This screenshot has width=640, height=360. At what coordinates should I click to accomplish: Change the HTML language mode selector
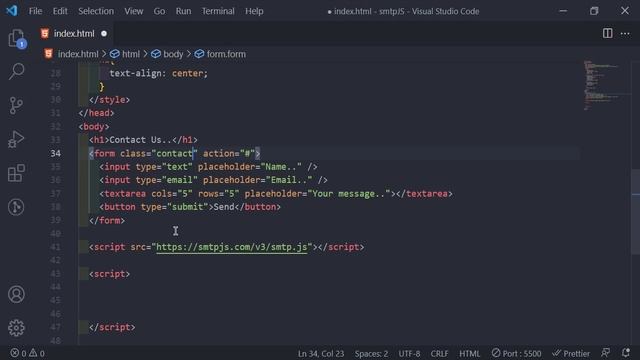[469, 353]
